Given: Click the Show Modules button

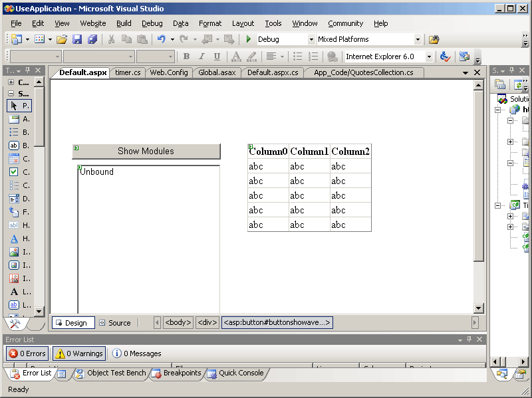Looking at the screenshot, I should click(x=146, y=151).
